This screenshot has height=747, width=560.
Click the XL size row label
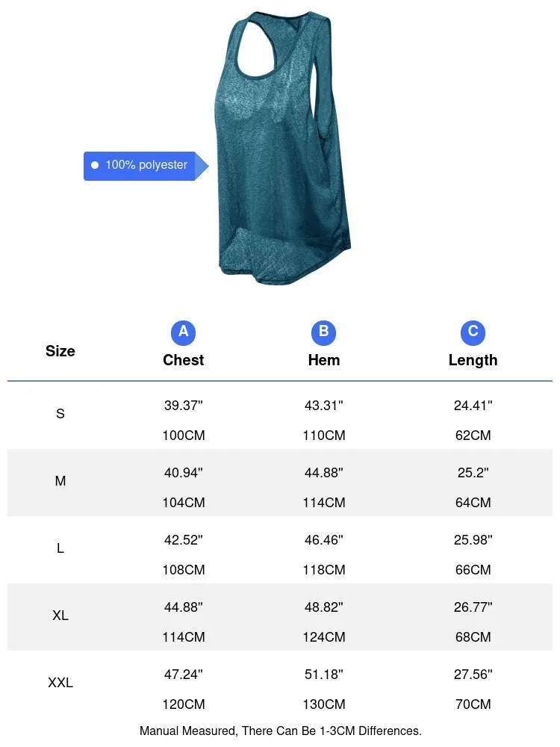[x=60, y=616]
